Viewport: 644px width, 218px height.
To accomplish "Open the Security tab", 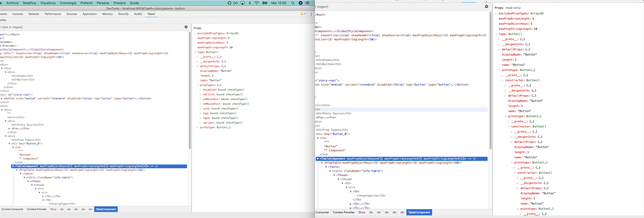I will [x=123, y=14].
